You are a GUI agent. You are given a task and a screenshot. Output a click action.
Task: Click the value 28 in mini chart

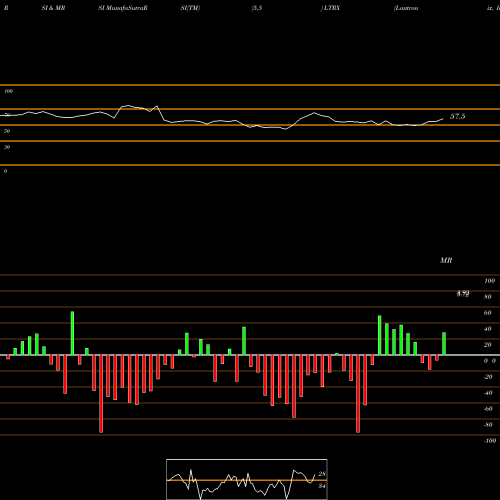(x=322, y=474)
